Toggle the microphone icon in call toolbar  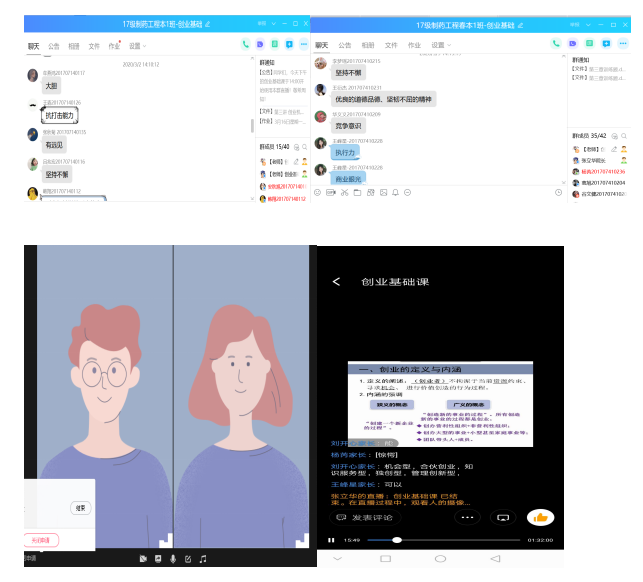(x=173, y=558)
